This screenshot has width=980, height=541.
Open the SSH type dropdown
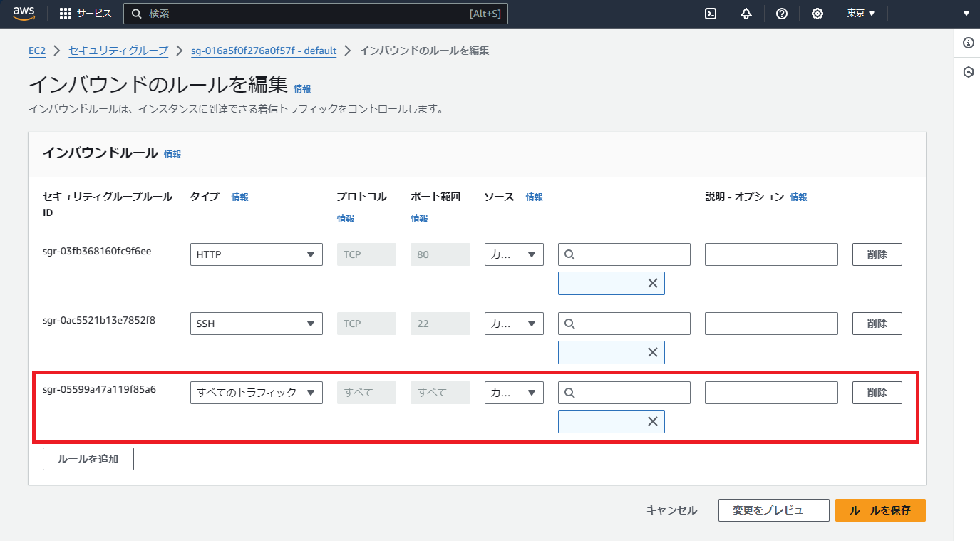coord(257,324)
